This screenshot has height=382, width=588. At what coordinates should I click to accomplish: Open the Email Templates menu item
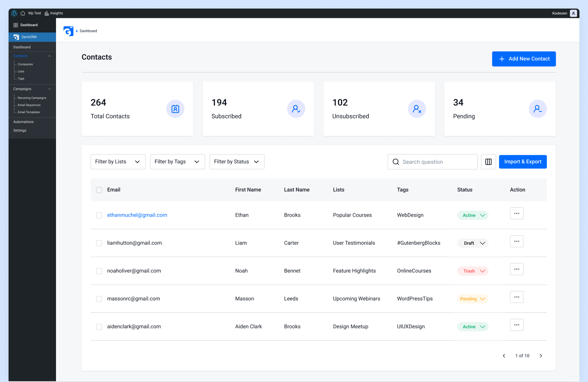(x=29, y=112)
